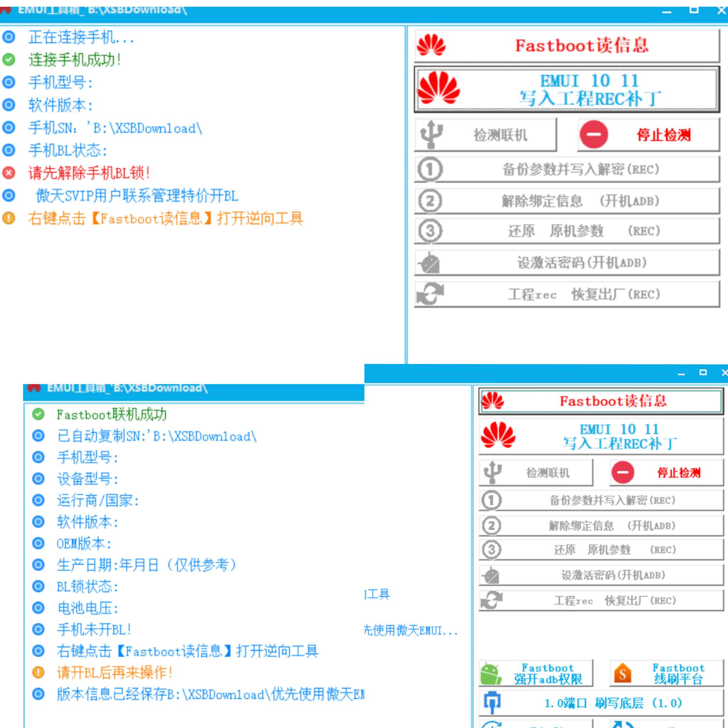The width and height of the screenshot is (728, 728).
Task: Click Huawei logo on bottom Fastboot读信息 button
Action: pyautogui.click(x=492, y=401)
